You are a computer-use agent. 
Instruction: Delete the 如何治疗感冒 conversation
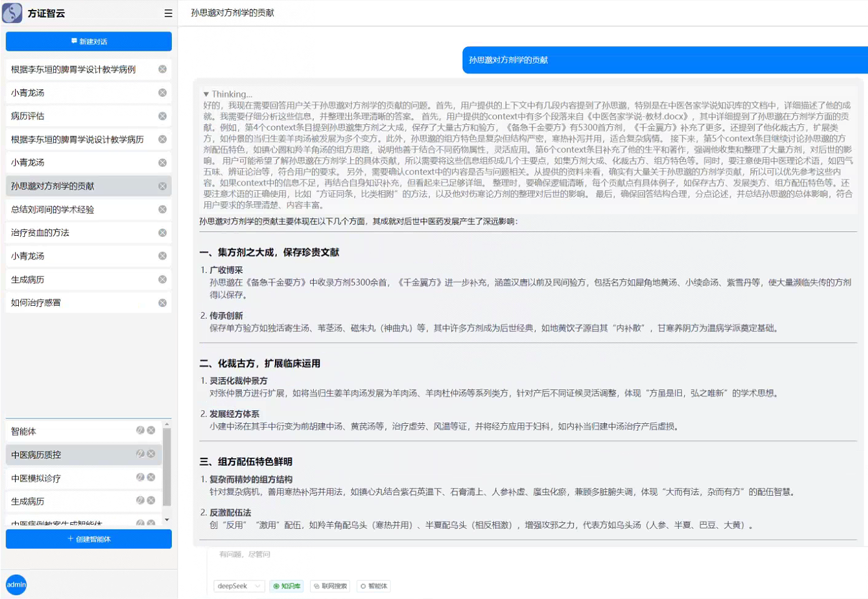click(x=162, y=303)
